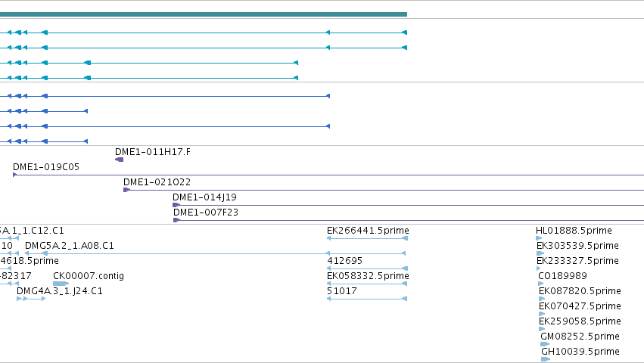
Task: Select the EK303539.5prime label
Action: click(x=577, y=246)
